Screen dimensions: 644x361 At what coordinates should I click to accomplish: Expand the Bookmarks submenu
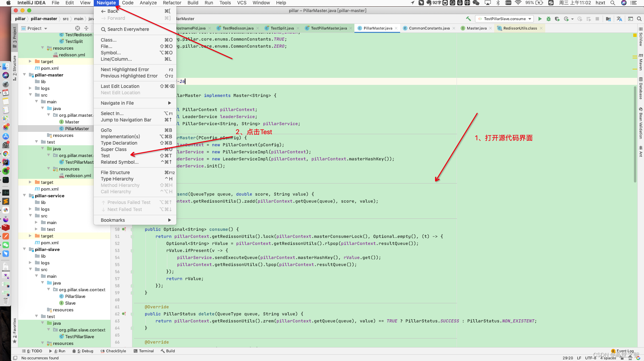tap(135, 220)
